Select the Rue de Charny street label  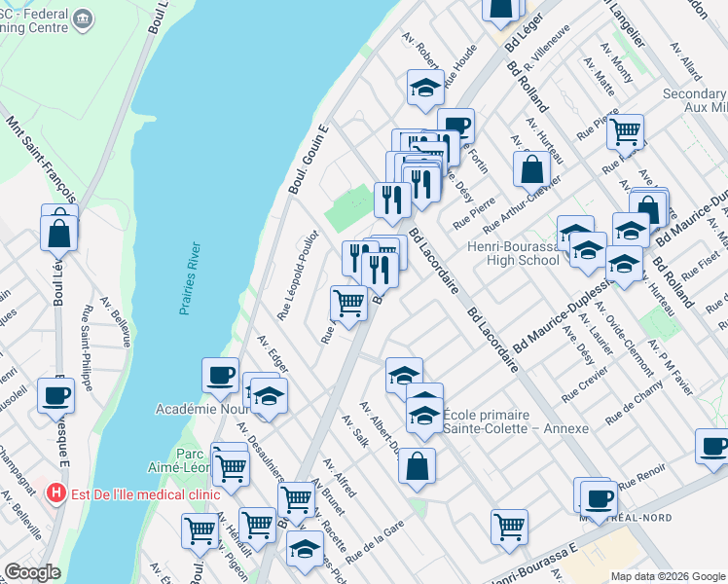pos(635,403)
